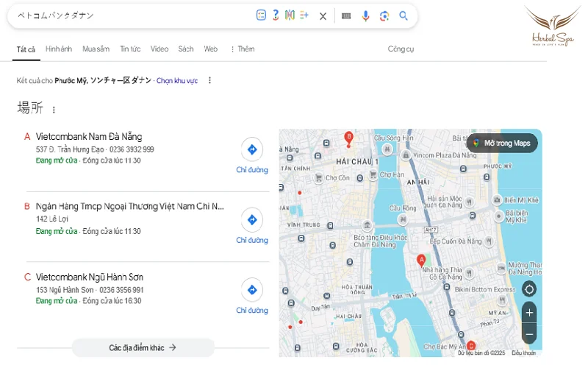Open the Web tab
The image size is (588, 368).
(211, 49)
